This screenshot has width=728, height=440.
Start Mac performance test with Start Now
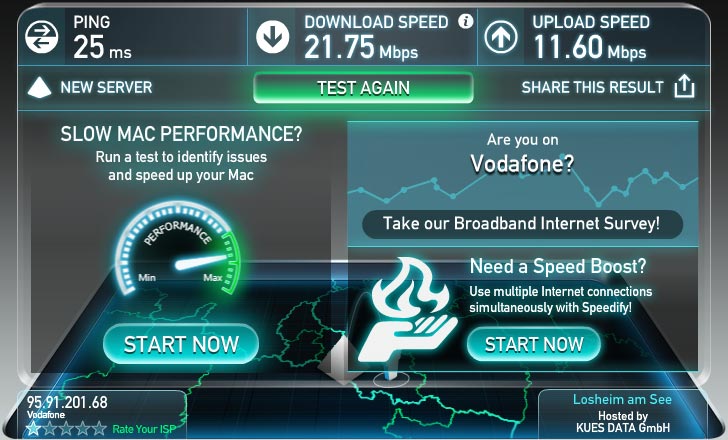click(x=181, y=344)
